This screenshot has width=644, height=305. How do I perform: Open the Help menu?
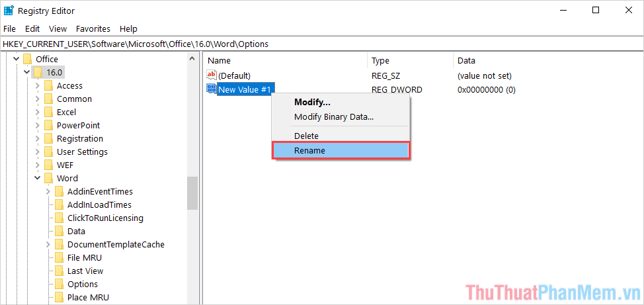pos(128,28)
